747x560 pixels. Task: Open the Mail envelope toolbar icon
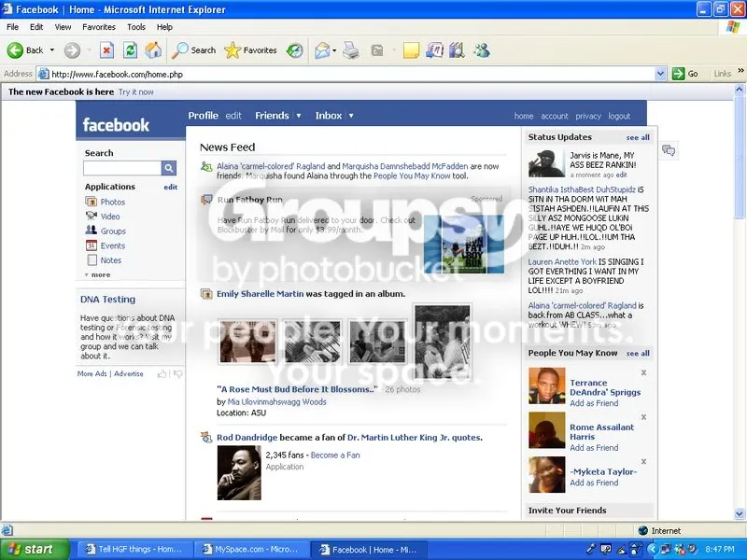tap(322, 50)
